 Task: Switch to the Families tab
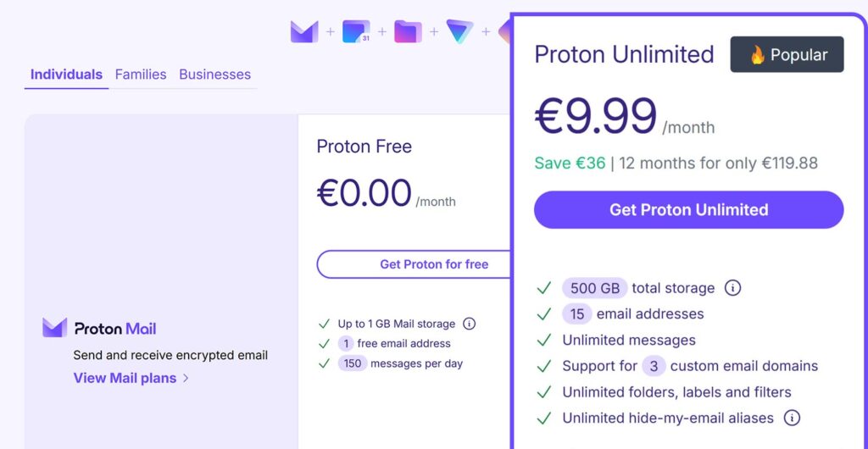(141, 75)
